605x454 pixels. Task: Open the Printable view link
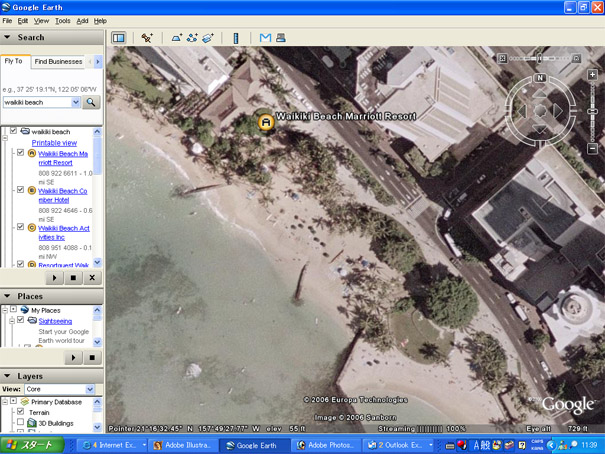coord(54,143)
